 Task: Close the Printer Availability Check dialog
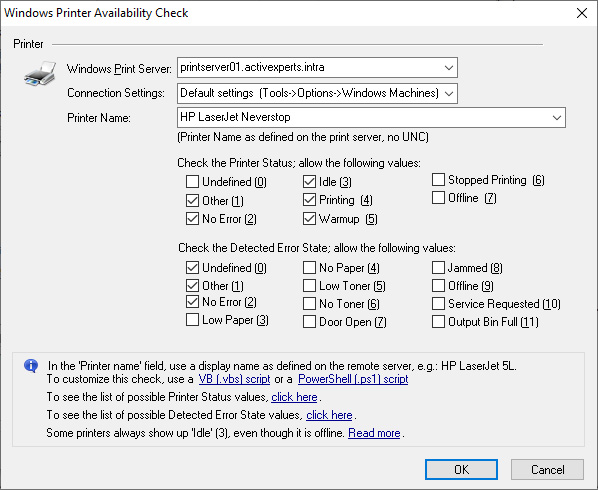[582, 13]
